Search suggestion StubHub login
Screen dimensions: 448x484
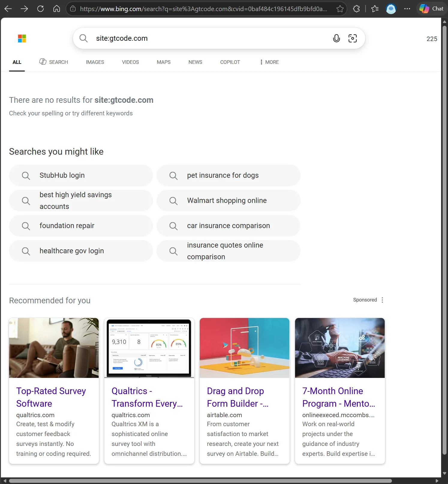(x=81, y=175)
